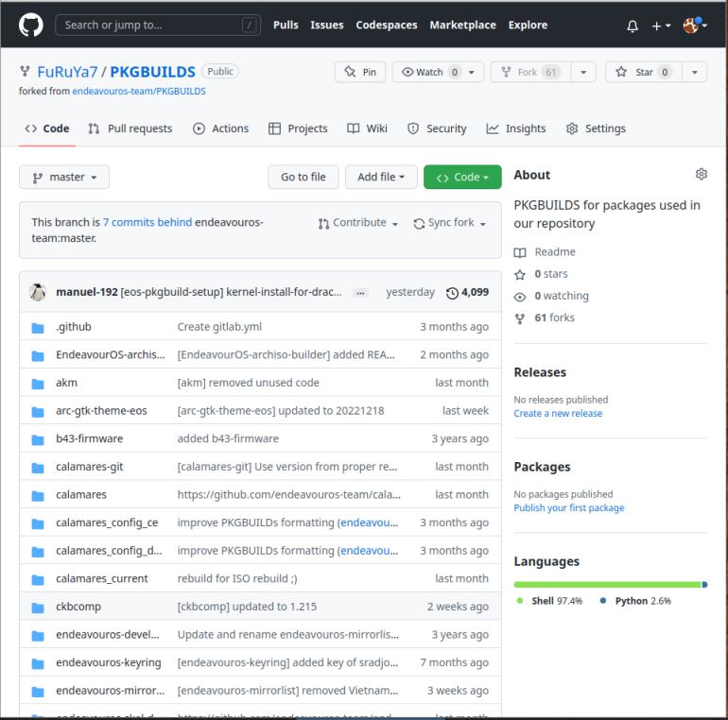Switch to the Settings tab
The image size is (728, 720).
[596, 129]
